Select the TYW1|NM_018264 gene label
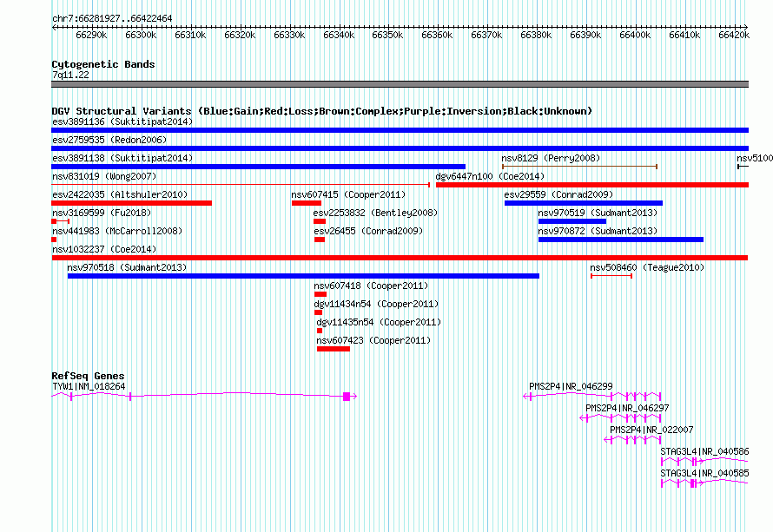This screenshot has height=532, width=773. pyautogui.click(x=89, y=387)
